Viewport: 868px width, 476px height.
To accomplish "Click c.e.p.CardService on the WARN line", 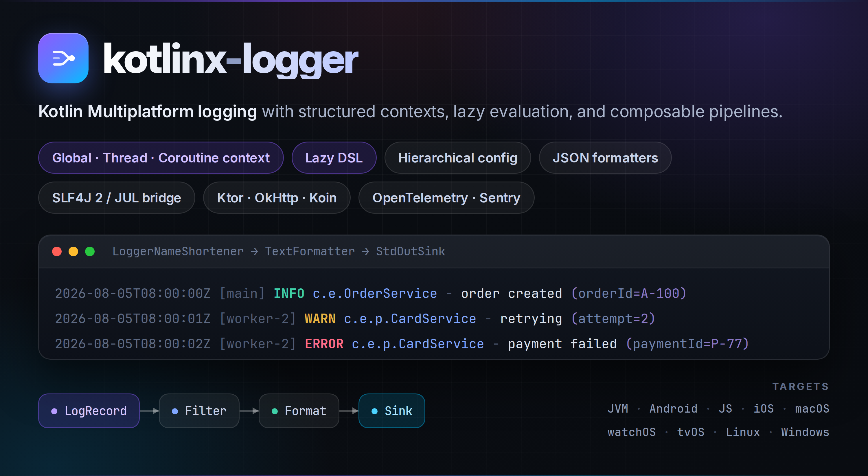I will (410, 318).
